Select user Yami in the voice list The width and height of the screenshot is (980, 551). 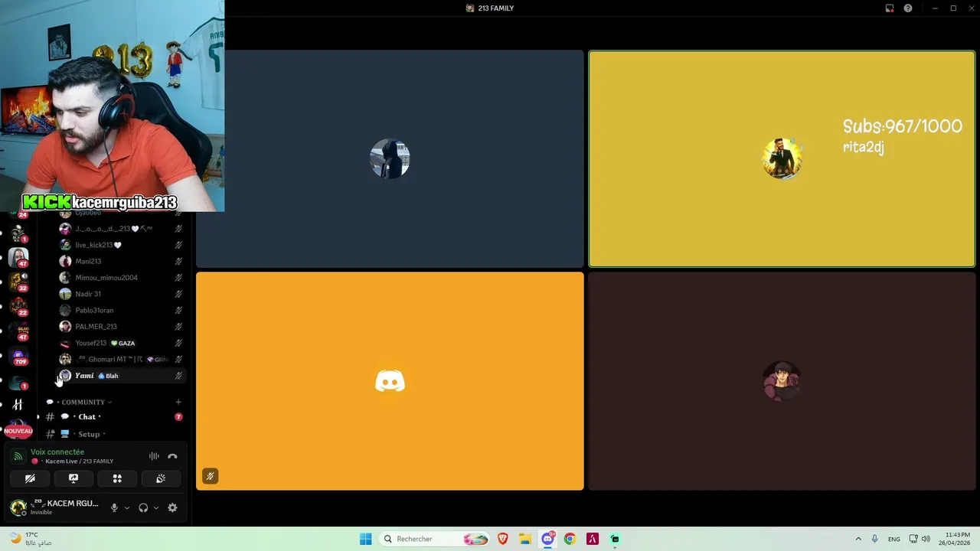point(122,376)
